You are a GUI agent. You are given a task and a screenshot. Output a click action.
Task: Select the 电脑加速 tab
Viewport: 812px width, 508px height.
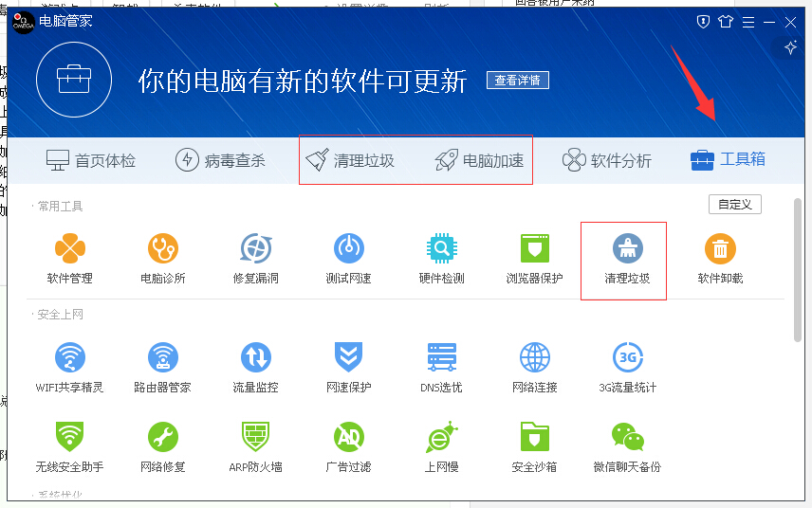(479, 160)
